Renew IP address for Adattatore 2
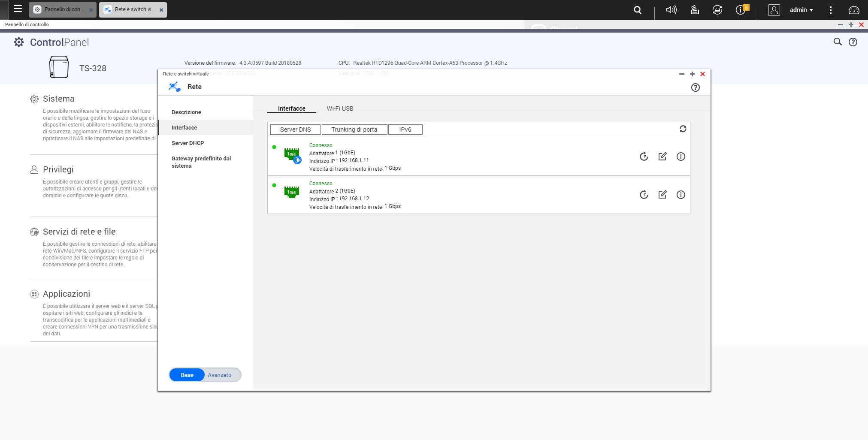This screenshot has height=440, width=868. tap(644, 195)
